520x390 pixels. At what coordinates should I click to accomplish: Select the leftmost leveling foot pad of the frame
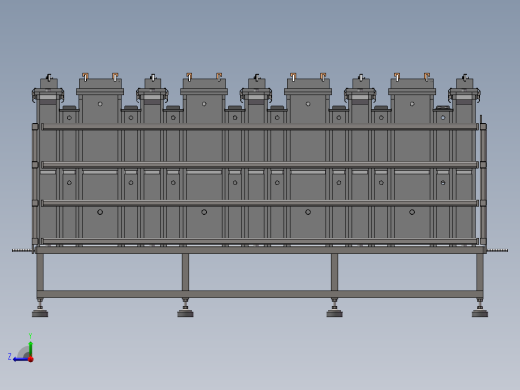[40, 313]
